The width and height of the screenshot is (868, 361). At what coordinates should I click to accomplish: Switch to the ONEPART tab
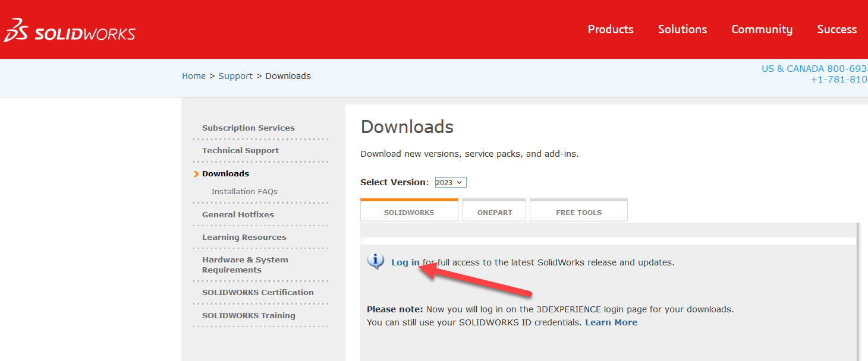[x=494, y=211]
